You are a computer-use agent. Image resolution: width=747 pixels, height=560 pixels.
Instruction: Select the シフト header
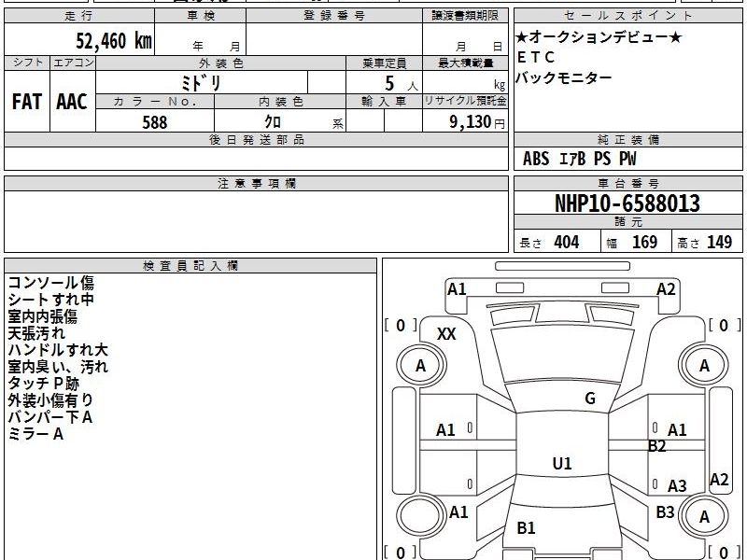tap(28, 63)
